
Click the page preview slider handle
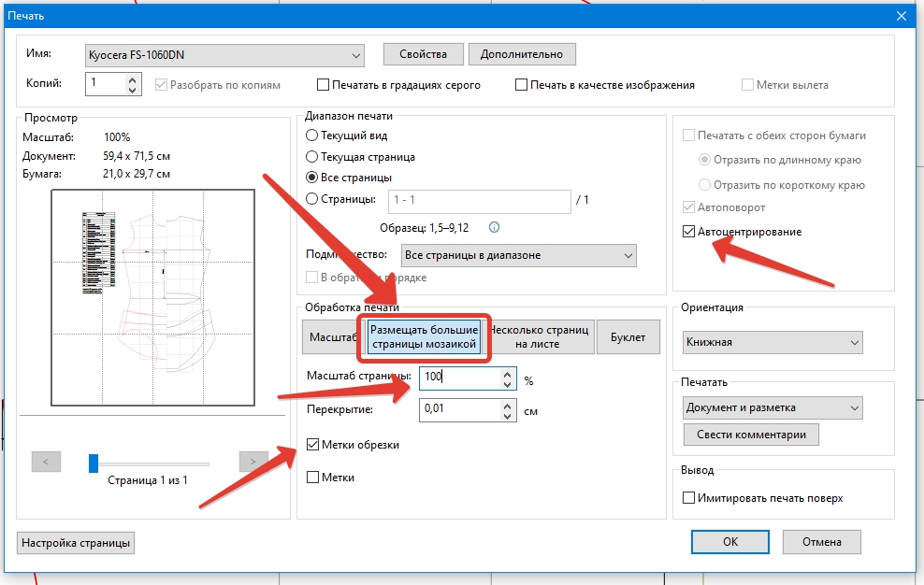pyautogui.click(x=94, y=462)
